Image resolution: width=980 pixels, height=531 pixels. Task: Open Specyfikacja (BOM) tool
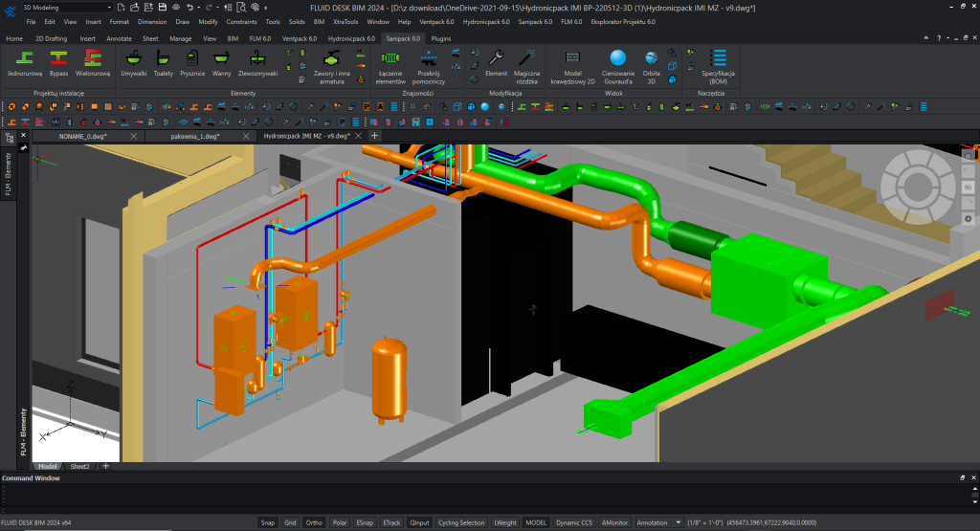tap(718, 61)
